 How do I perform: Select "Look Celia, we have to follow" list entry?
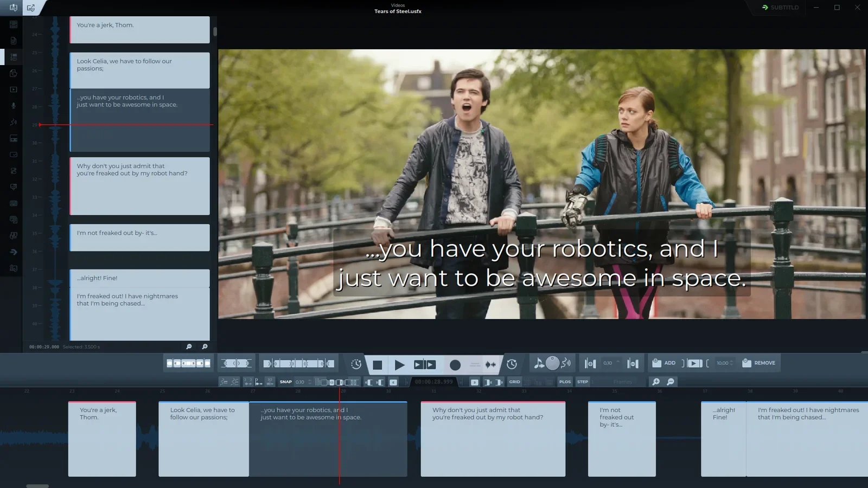tap(139, 70)
